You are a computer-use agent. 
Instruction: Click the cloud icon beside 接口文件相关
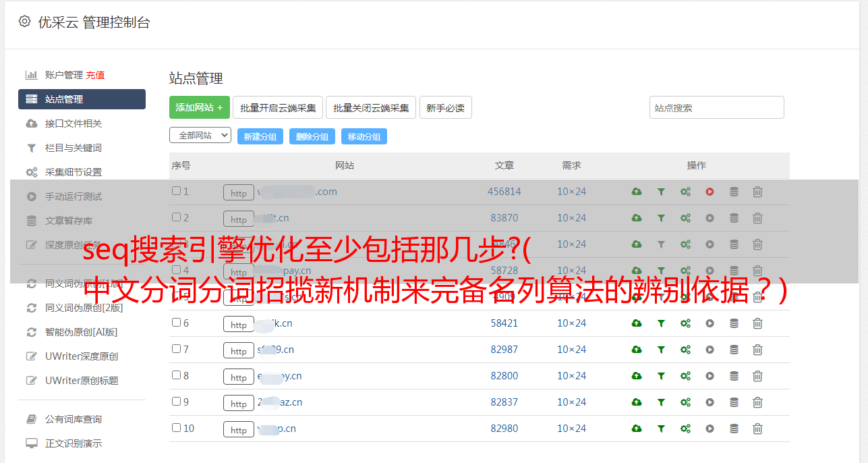(31, 124)
